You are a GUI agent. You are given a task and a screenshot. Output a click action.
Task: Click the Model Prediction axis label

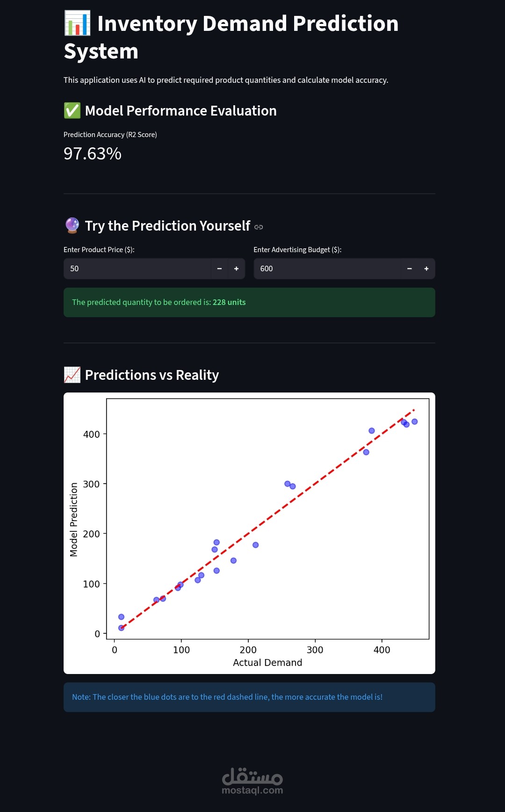73,519
